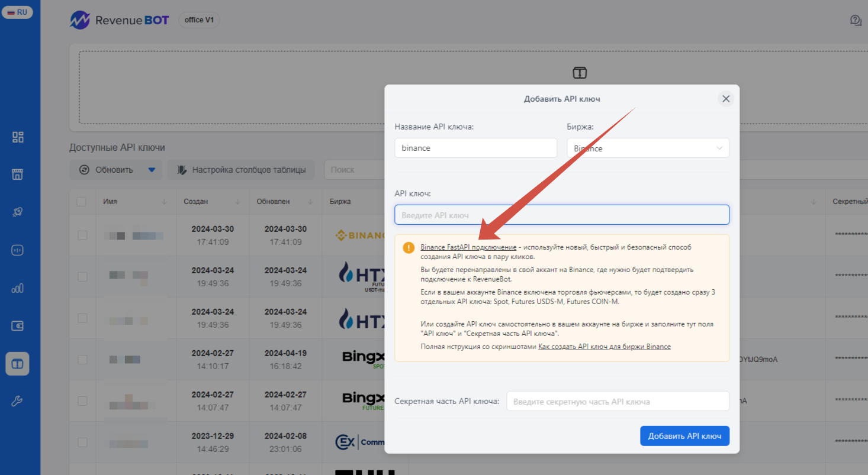Image resolution: width=868 pixels, height=475 pixels.
Task: Open the bar chart statistics sidebar icon
Action: pos(18,289)
